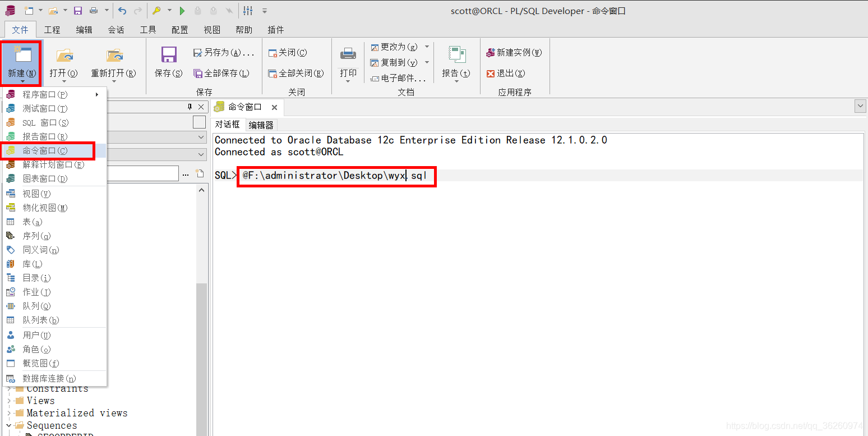Viewport: 868px width, 436px height.
Task: Switch to the 工程 ribbon tab
Action: 52,30
